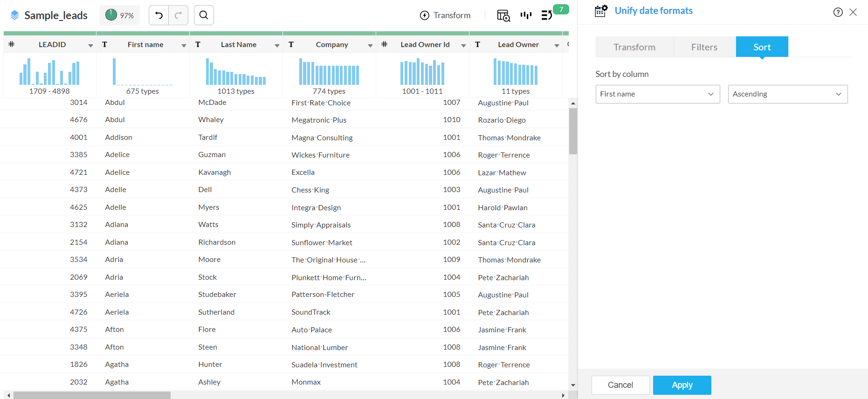The width and height of the screenshot is (868, 399).
Task: Expand the Company column dropdown arrow
Action: (x=370, y=45)
